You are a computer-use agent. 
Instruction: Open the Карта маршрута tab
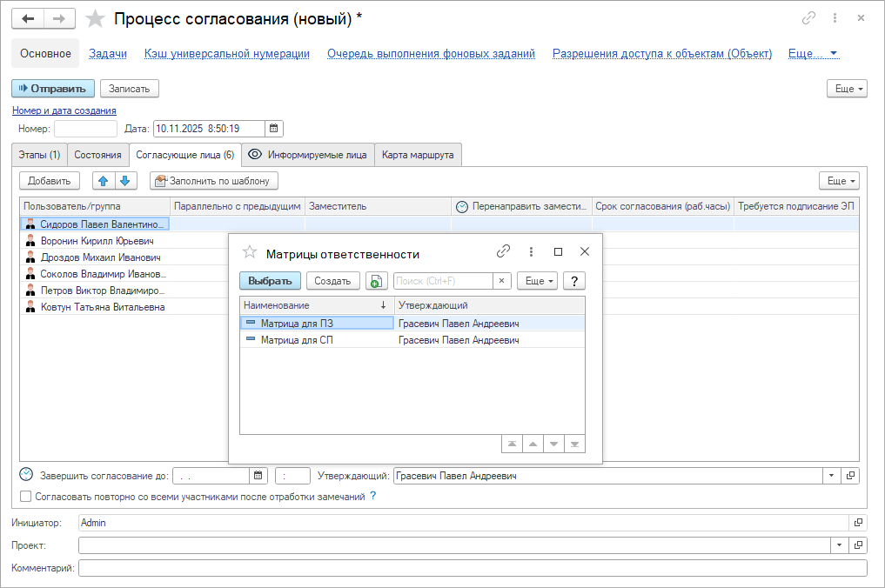[x=418, y=155]
